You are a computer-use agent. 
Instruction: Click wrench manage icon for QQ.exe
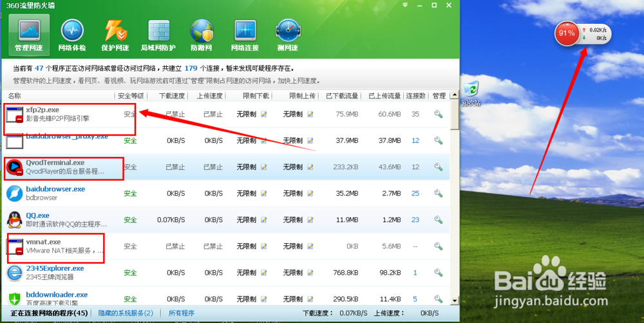pyautogui.click(x=439, y=219)
